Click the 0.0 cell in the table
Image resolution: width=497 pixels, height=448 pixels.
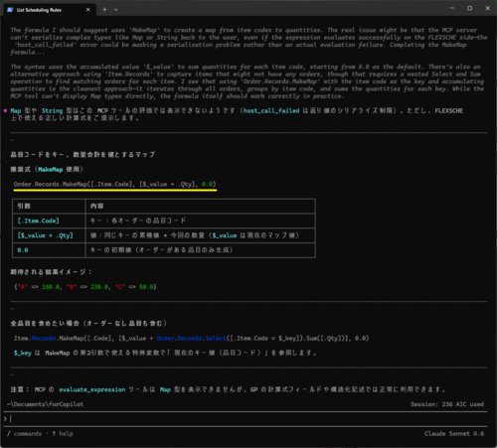pyautogui.click(x=49, y=250)
